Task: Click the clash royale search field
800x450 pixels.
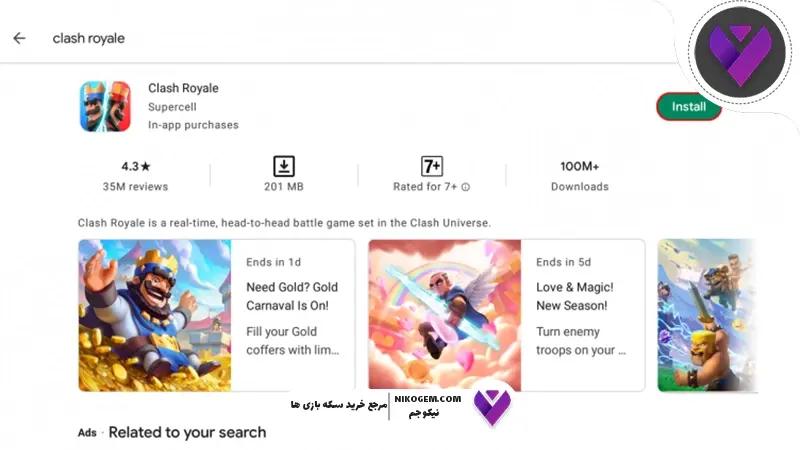Action: pyautogui.click(x=89, y=38)
